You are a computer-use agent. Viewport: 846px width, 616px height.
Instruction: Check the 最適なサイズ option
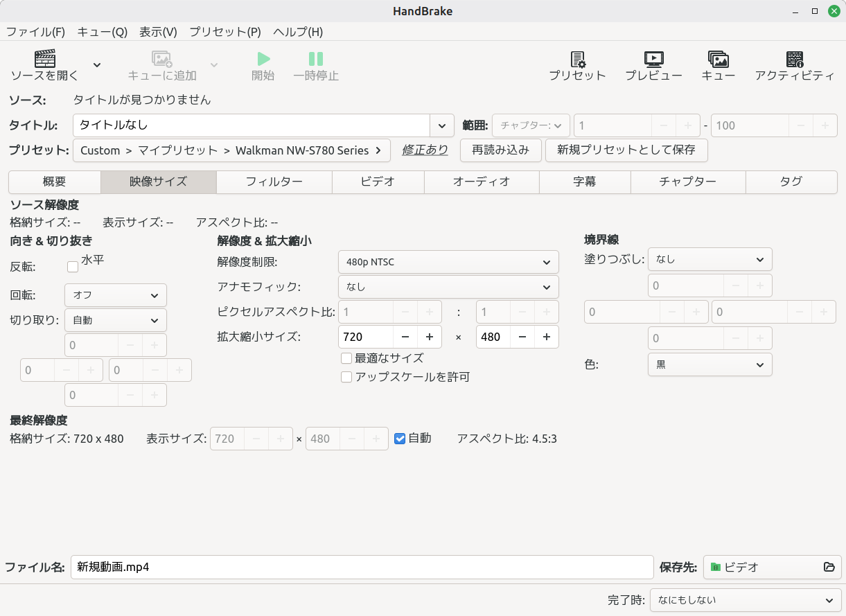[346, 358]
